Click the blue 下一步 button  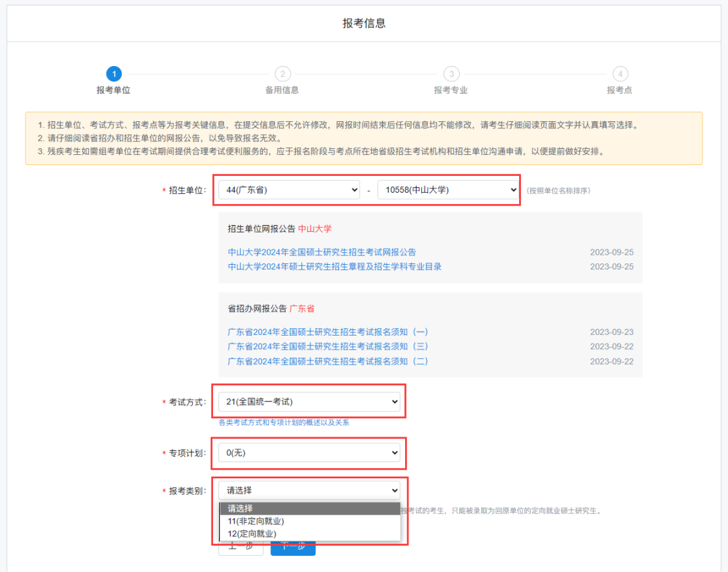(293, 548)
